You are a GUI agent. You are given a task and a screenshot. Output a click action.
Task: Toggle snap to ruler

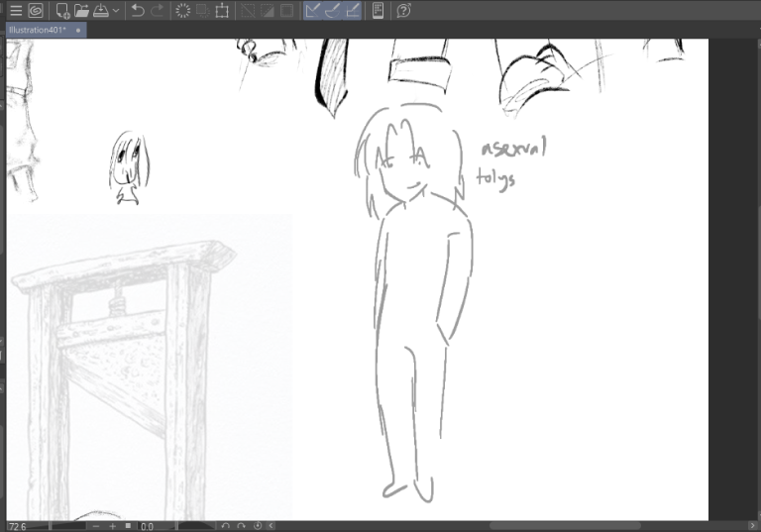(313, 10)
